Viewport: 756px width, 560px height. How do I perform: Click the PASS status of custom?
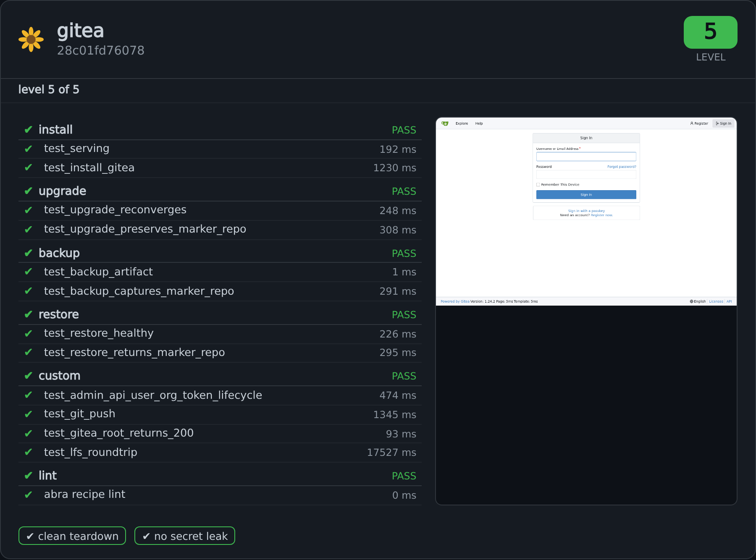coord(404,376)
